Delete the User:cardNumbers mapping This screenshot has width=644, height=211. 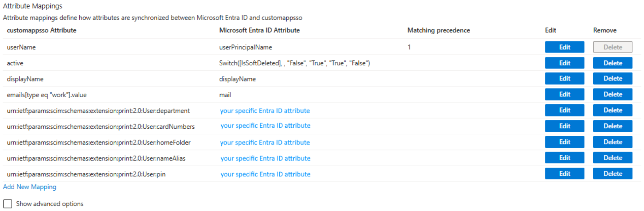613,126
